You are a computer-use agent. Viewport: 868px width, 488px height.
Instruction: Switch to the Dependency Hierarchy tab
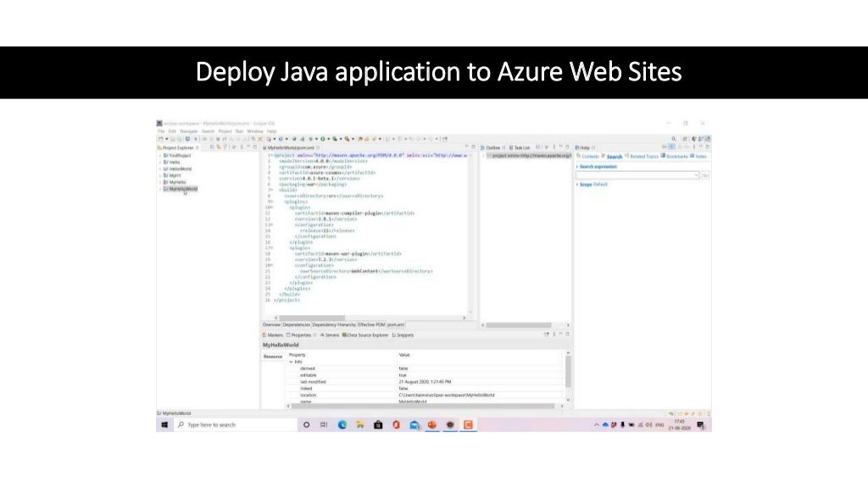coord(334,324)
